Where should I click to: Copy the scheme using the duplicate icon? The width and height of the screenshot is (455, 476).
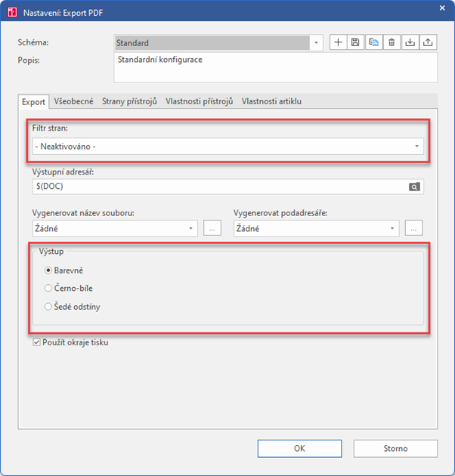coord(373,43)
